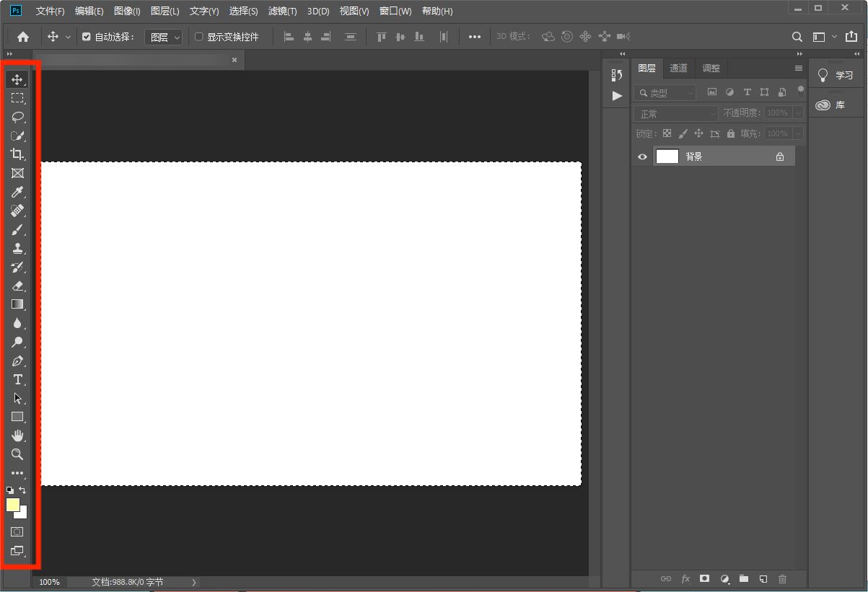Open the 窗口(W) menu
Image resolution: width=868 pixels, height=592 pixels.
(395, 12)
